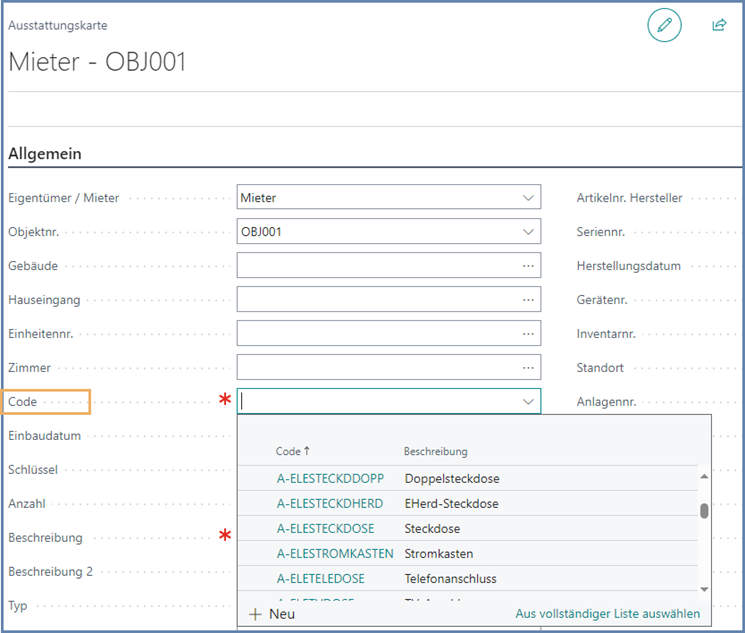Expand the Objektnr. dropdown
Screen dimensions: 745x633
pos(528,232)
